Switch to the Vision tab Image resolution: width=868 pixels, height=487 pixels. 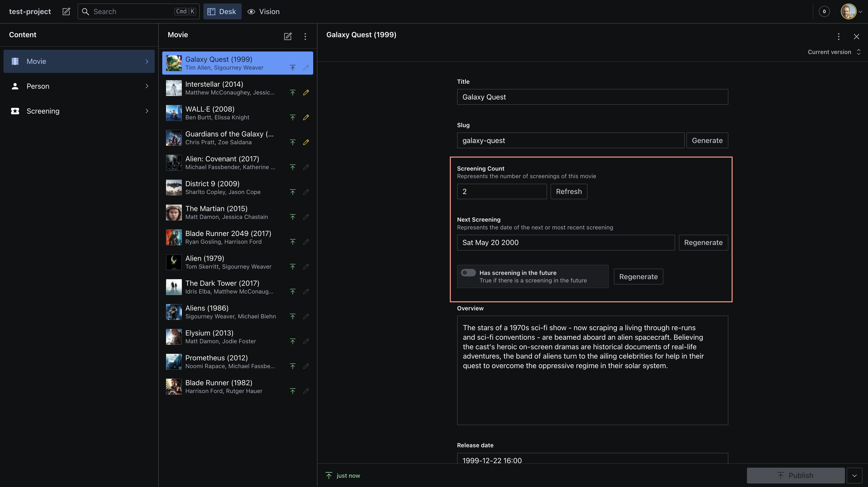click(x=263, y=12)
